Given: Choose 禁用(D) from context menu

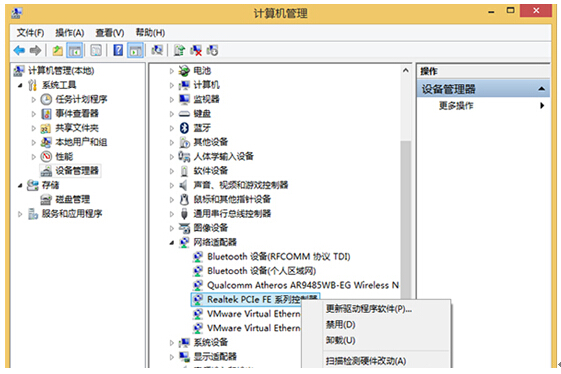Looking at the screenshot, I should coord(340,325).
